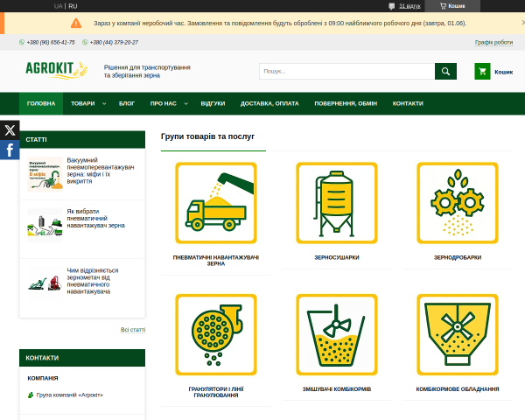The image size is (525, 420).
Task: Open the Зернодробарки gears icon
Action: pyautogui.click(x=458, y=203)
